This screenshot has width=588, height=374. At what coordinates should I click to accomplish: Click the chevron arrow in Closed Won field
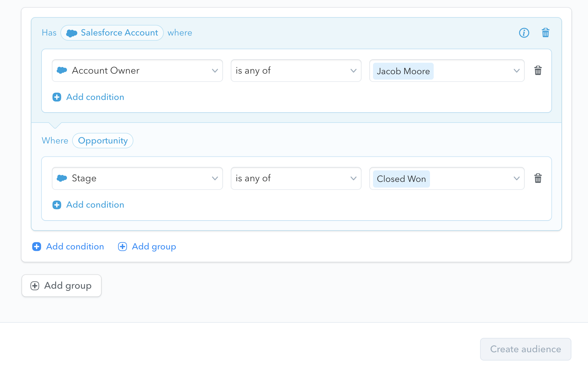[x=516, y=178]
